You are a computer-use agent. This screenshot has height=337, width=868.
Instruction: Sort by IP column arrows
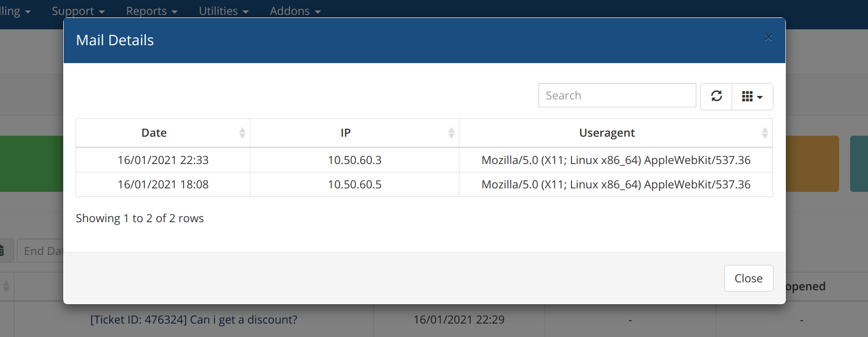click(451, 133)
